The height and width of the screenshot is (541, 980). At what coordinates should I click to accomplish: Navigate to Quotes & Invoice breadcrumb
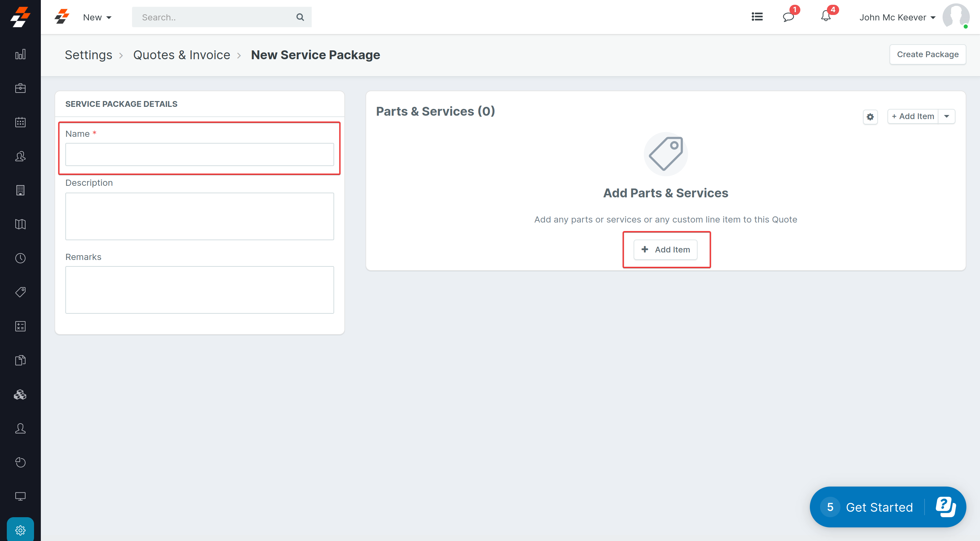pos(181,55)
